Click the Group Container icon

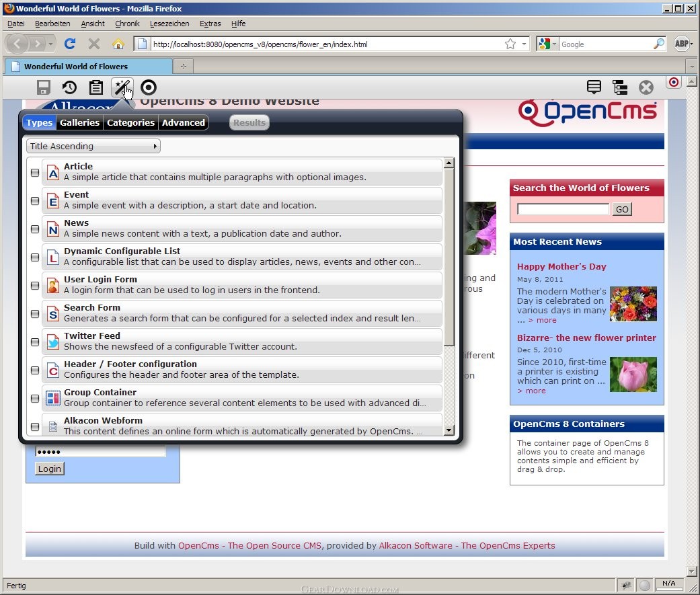pyautogui.click(x=53, y=398)
